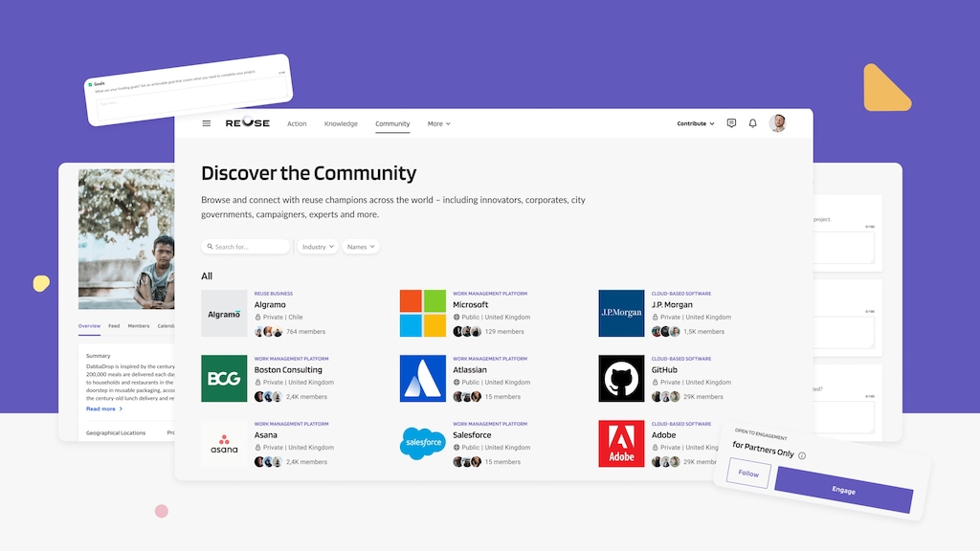Open the Algramo community name
Viewport: 980px width, 551px height.
[270, 305]
